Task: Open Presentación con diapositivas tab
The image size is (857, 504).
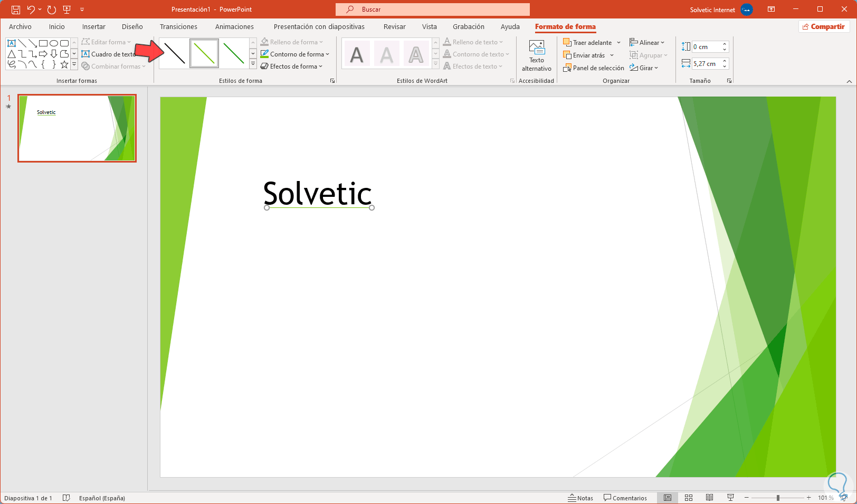Action: click(319, 26)
